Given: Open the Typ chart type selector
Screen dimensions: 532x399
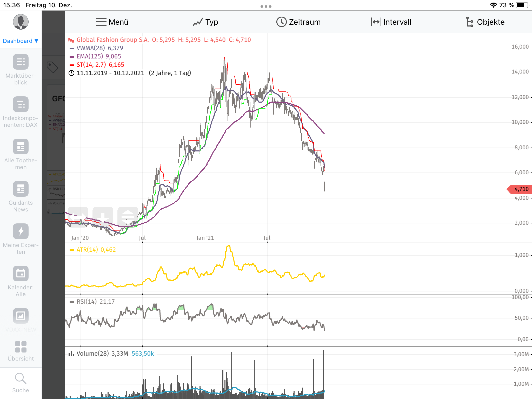Looking at the screenshot, I should coord(205,22).
